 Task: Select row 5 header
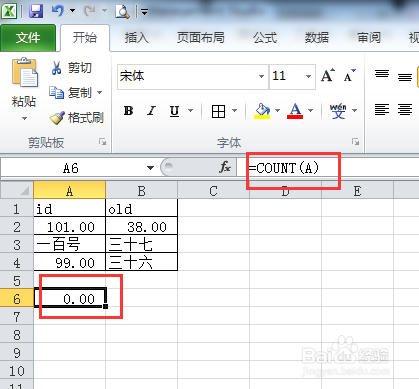click(x=17, y=281)
